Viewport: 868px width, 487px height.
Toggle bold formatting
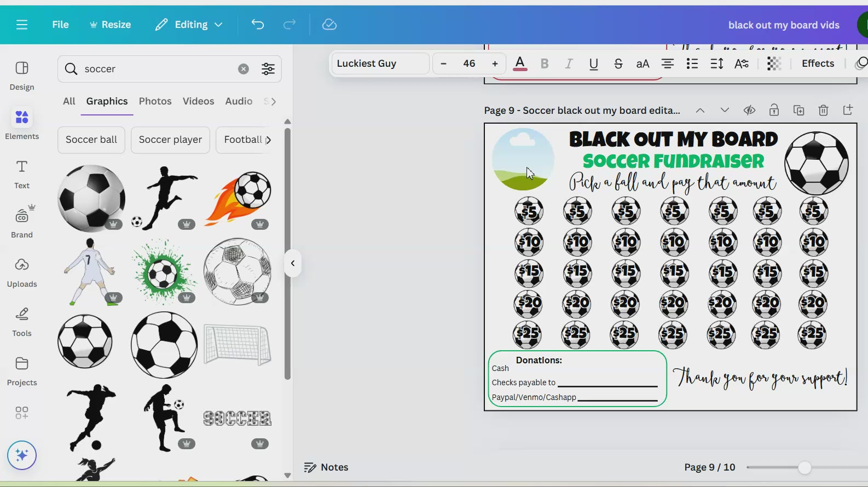pyautogui.click(x=544, y=63)
